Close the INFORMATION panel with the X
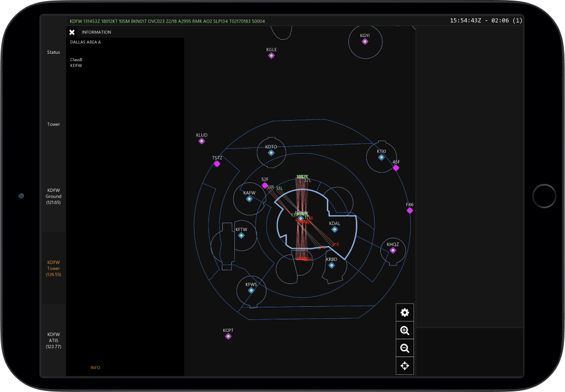This screenshot has width=565, height=392. click(x=72, y=32)
